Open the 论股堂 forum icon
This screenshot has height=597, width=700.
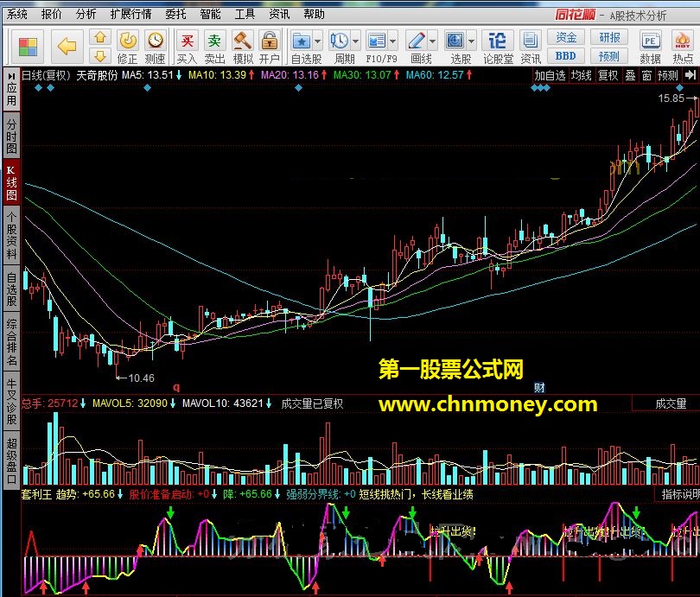click(x=498, y=47)
